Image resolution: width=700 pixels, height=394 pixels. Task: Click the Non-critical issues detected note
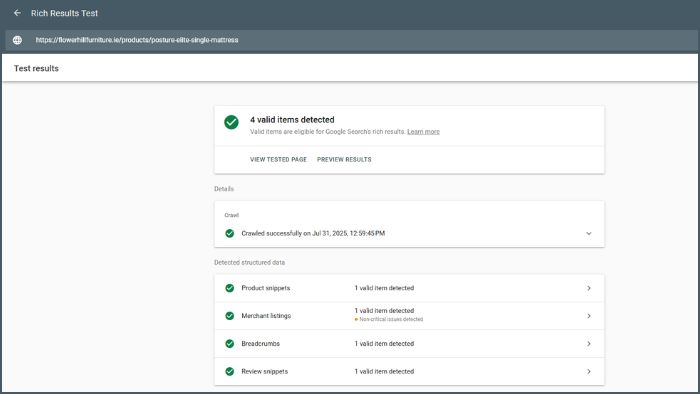tap(389, 319)
